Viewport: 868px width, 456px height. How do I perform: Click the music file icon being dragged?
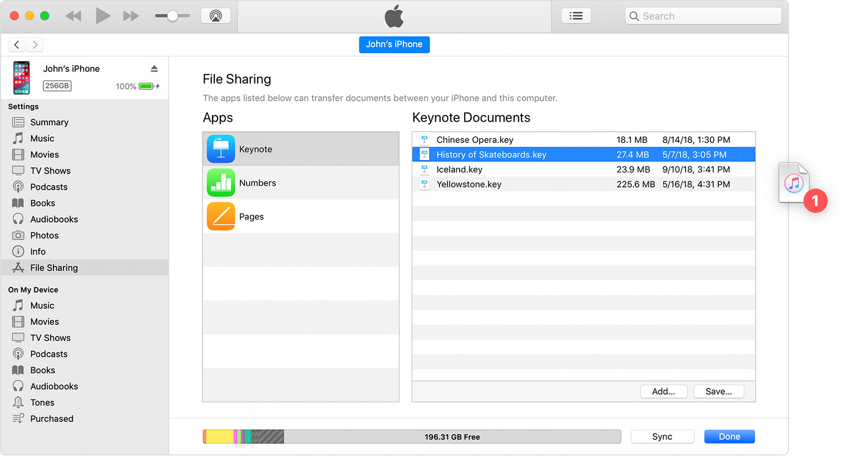793,182
